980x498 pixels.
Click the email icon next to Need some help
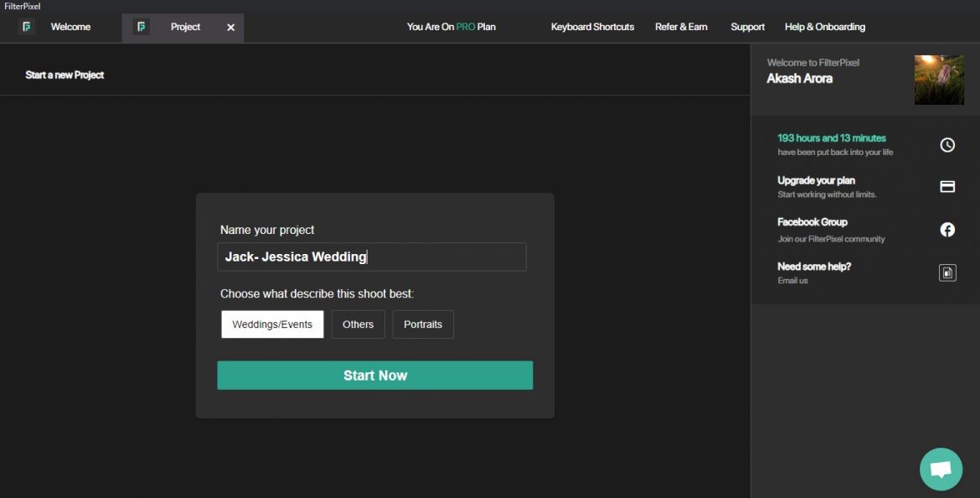(x=946, y=272)
